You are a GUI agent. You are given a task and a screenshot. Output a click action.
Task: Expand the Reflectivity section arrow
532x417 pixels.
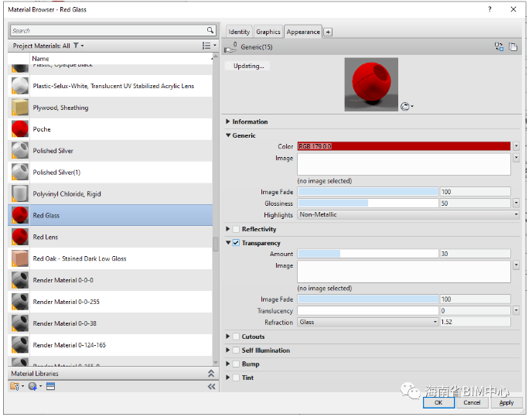228,230
